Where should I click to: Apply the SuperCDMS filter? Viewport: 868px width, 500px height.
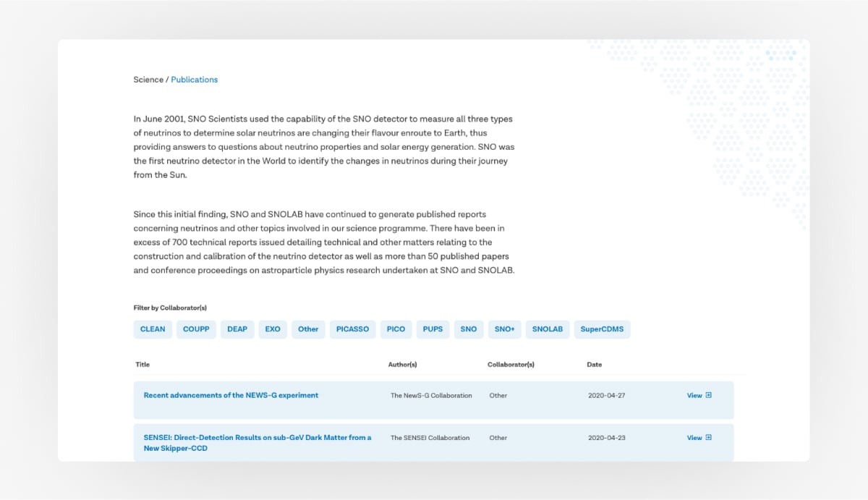[x=603, y=329]
